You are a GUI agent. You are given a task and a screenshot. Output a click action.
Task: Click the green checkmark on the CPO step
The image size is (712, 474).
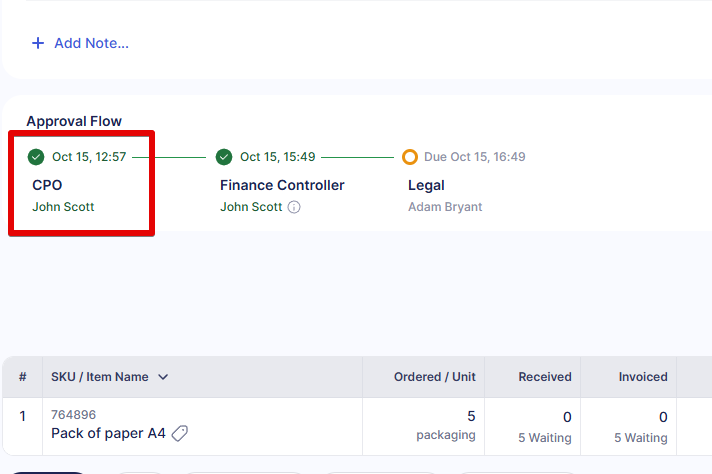point(36,157)
